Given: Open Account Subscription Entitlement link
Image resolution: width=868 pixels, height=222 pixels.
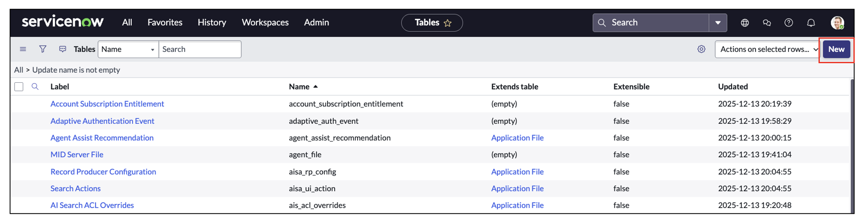Looking at the screenshot, I should [x=107, y=104].
